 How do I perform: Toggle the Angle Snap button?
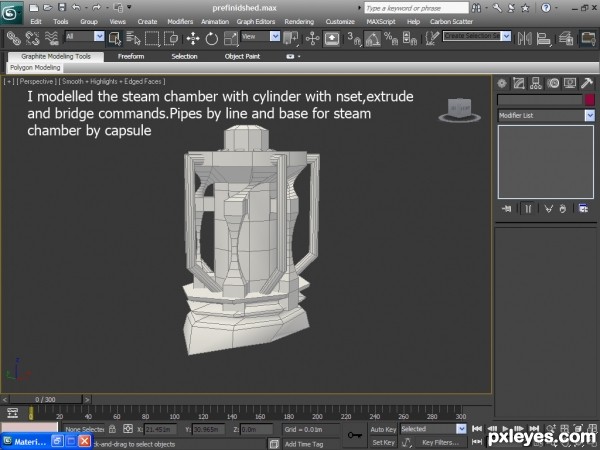pyautogui.click(x=372, y=38)
